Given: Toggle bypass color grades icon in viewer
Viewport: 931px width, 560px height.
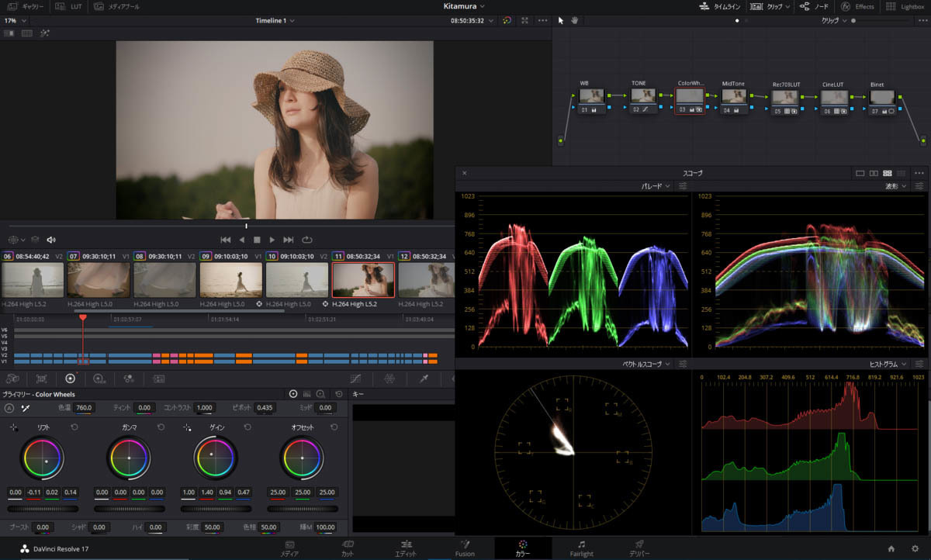Looking at the screenshot, I should coord(507,20).
